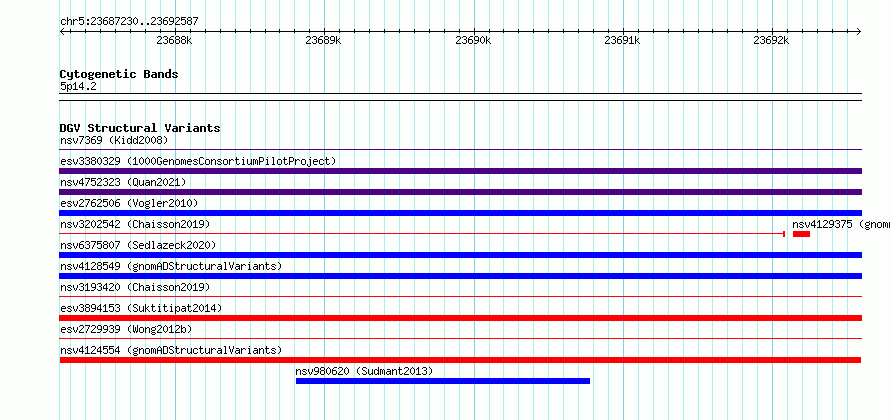Click the 5p14.2 cytogenetic band bar

point(461,97)
